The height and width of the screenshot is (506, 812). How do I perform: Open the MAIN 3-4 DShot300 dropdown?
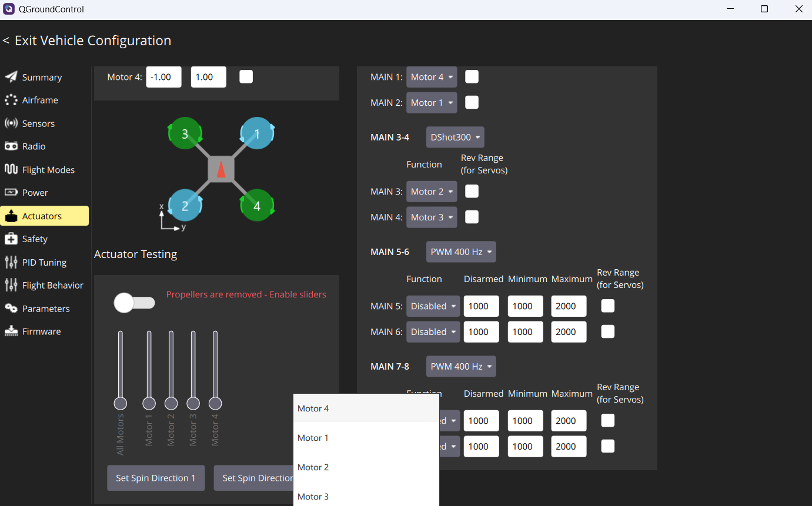tap(455, 137)
